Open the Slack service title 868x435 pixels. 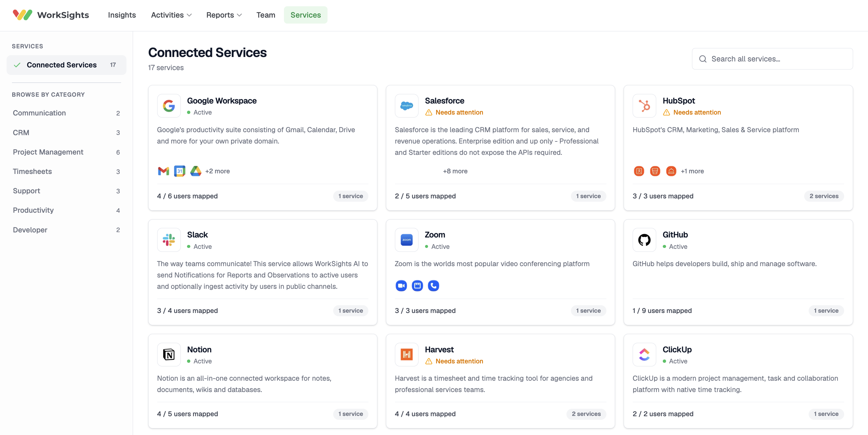click(197, 235)
